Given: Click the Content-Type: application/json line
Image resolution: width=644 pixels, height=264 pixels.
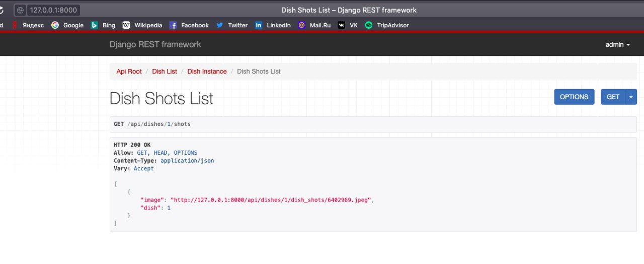Looking at the screenshot, I should (164, 161).
